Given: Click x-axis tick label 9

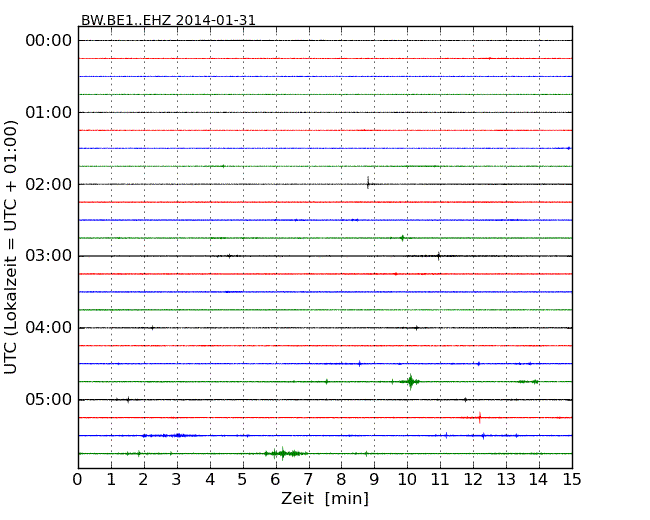Looking at the screenshot, I should (374, 480).
